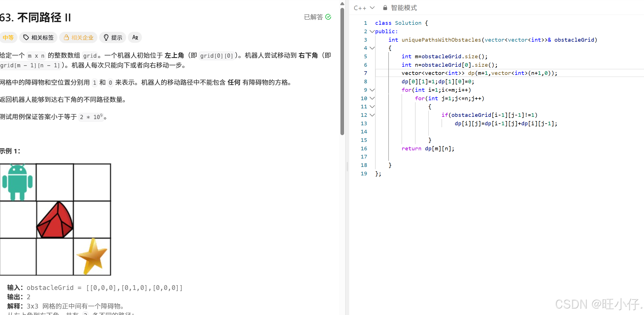Collapse code fold arrow at line 10
Viewport: 644px width, 315px height.
pyautogui.click(x=372, y=98)
